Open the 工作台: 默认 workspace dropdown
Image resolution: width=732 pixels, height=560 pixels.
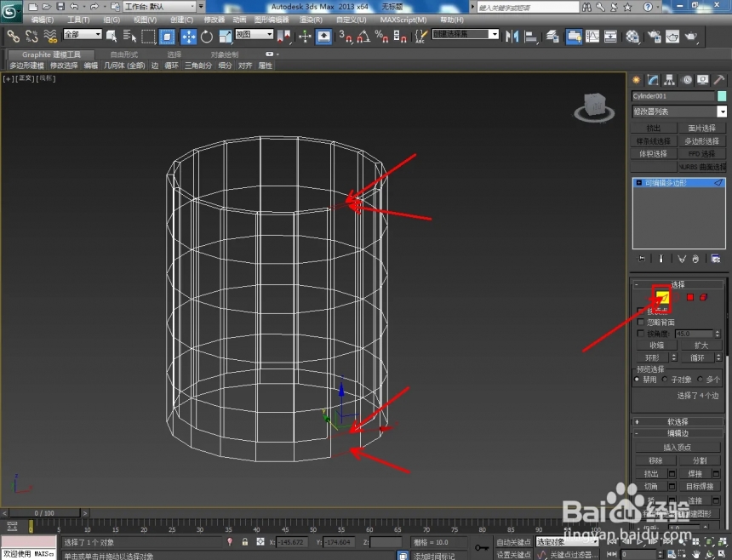point(160,7)
